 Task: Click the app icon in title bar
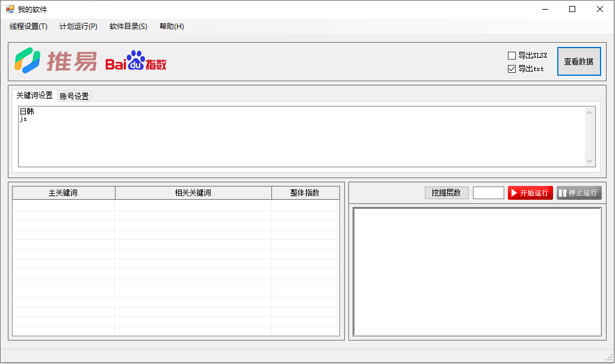(x=10, y=9)
